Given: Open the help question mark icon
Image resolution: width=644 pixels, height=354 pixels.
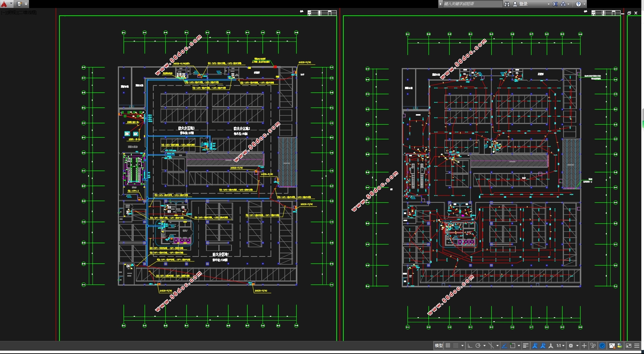Looking at the screenshot, I should pos(579,4).
